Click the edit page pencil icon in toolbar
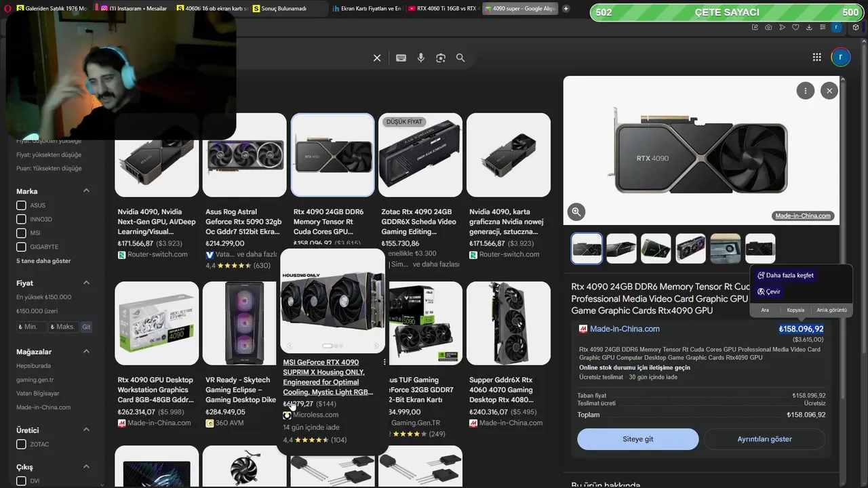The height and width of the screenshot is (488, 868). (x=755, y=27)
